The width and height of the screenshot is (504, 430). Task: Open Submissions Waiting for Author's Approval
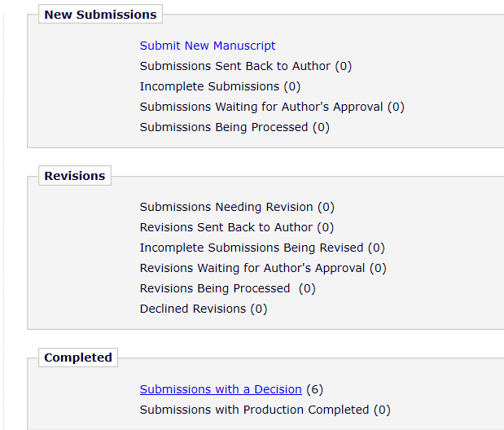[261, 107]
